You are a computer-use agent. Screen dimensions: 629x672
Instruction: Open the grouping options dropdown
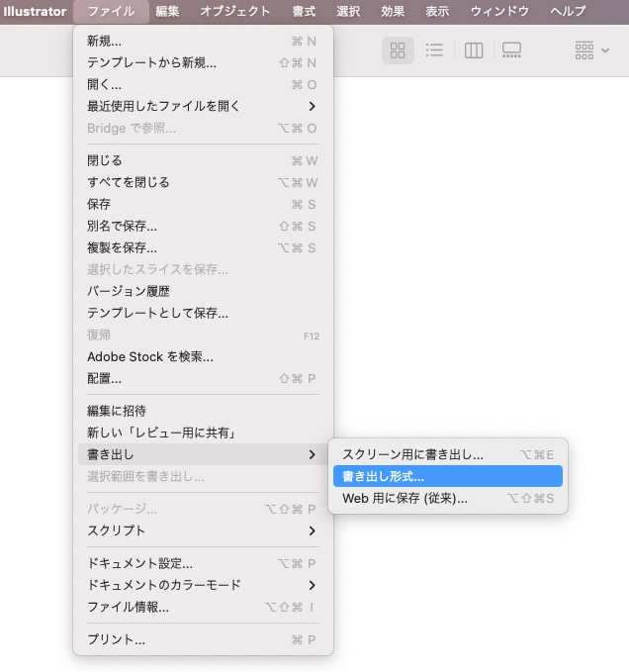point(591,50)
